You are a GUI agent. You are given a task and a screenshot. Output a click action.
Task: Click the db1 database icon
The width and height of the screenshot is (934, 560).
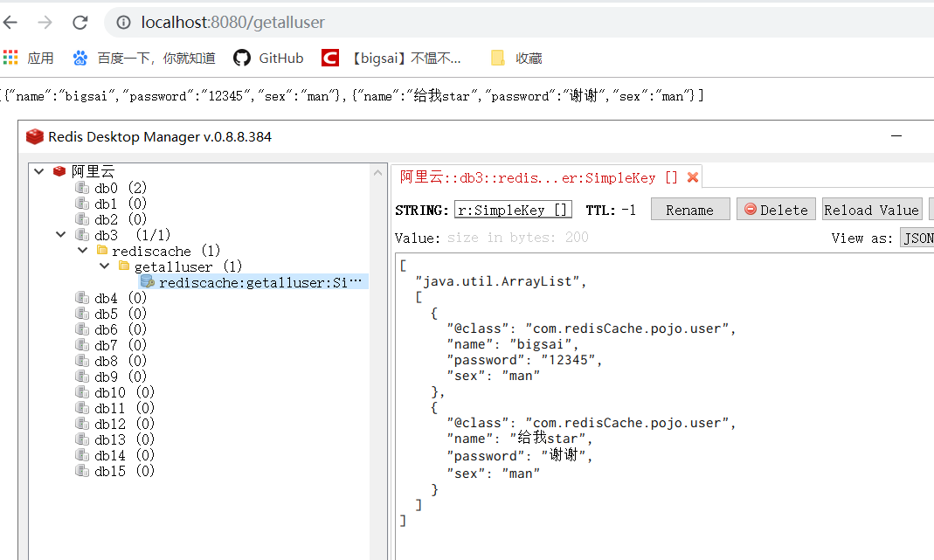[82, 204]
